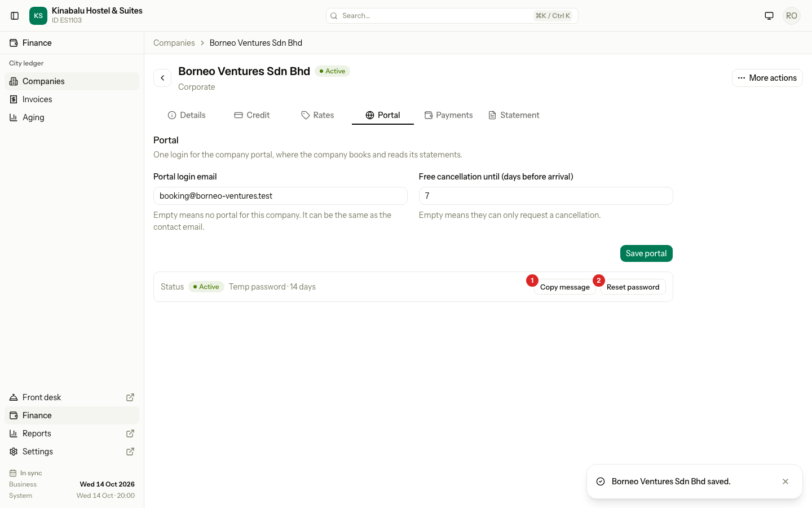812x508 pixels.
Task: Open Companies in the City ledger
Action: click(72, 81)
